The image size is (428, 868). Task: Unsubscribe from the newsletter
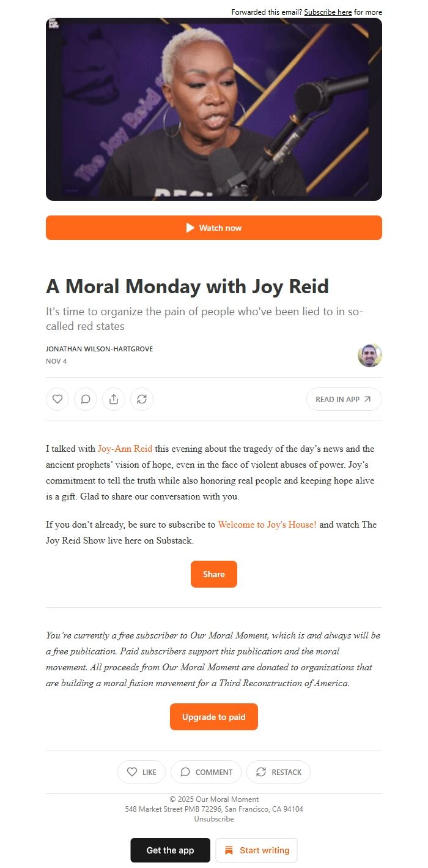coord(213,818)
